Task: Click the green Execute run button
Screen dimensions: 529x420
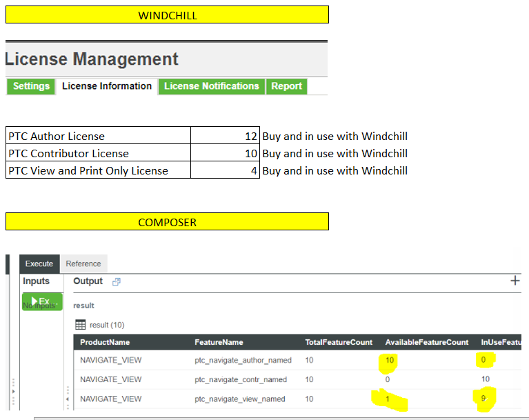Action: [42, 301]
